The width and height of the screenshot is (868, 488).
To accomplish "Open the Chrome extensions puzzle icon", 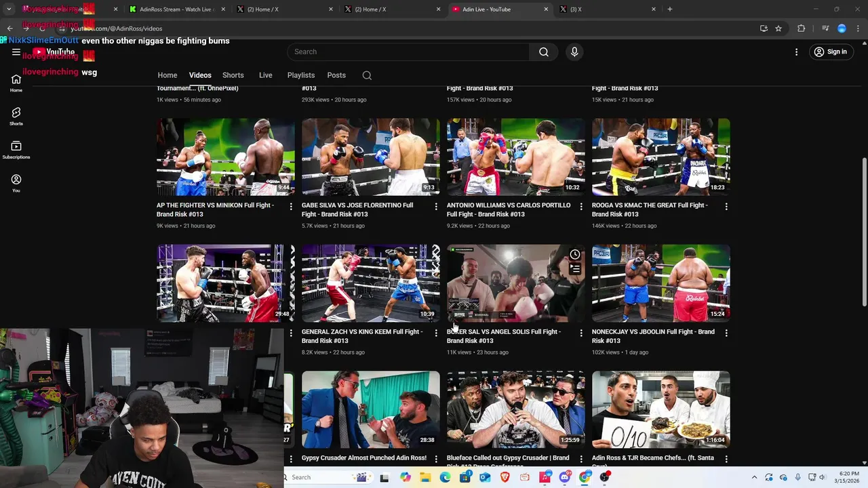I will (x=802, y=28).
